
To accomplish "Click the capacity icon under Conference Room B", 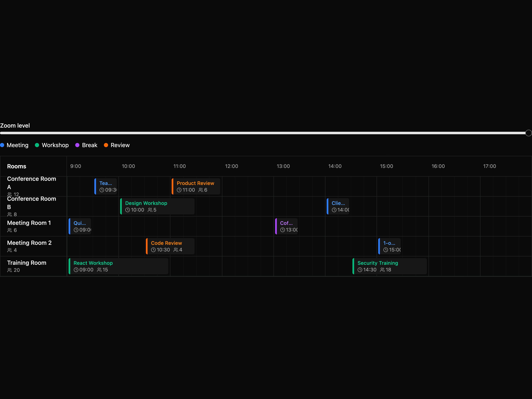I will pyautogui.click(x=10, y=214).
